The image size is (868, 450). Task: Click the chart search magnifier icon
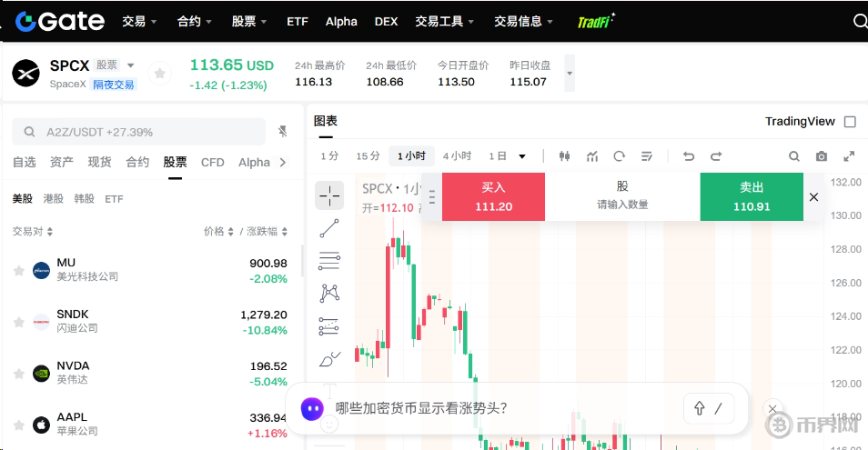pos(793,156)
